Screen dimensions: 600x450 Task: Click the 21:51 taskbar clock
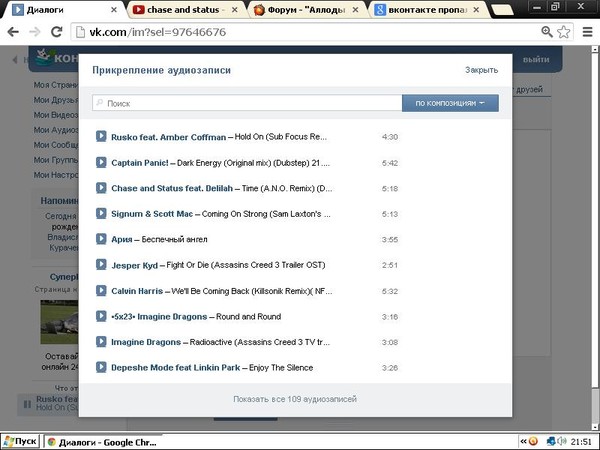coord(581,442)
